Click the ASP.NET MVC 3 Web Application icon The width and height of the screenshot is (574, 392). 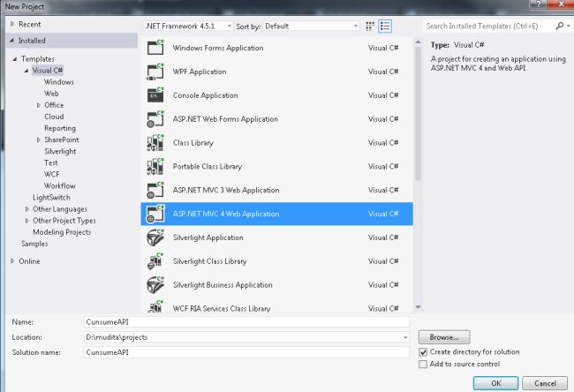point(155,191)
